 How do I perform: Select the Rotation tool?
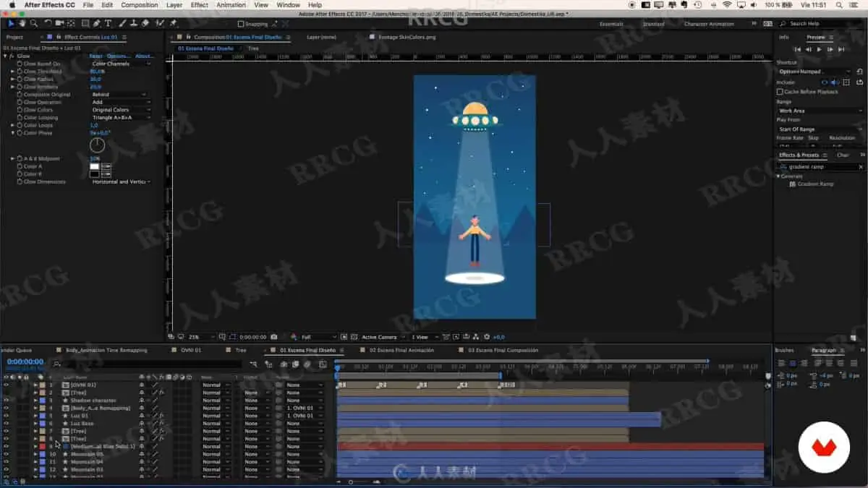coord(48,23)
